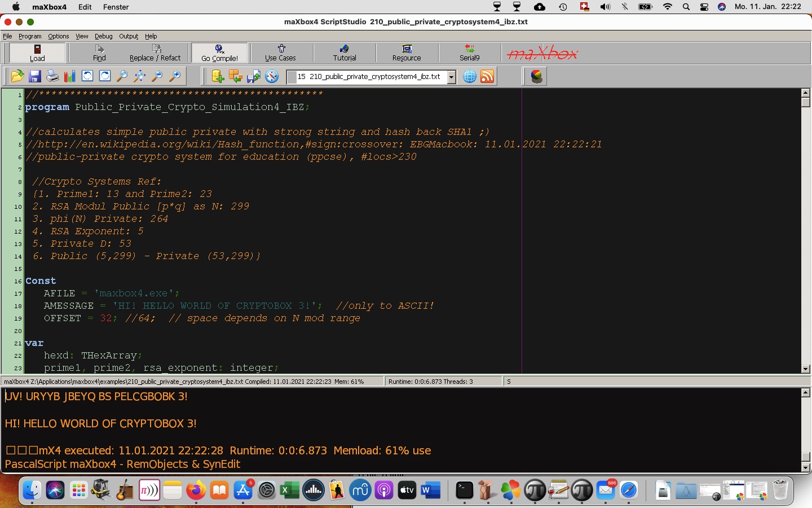Open Finder from the macOS dock
Image resolution: width=812 pixels, height=508 pixels.
click(32, 490)
